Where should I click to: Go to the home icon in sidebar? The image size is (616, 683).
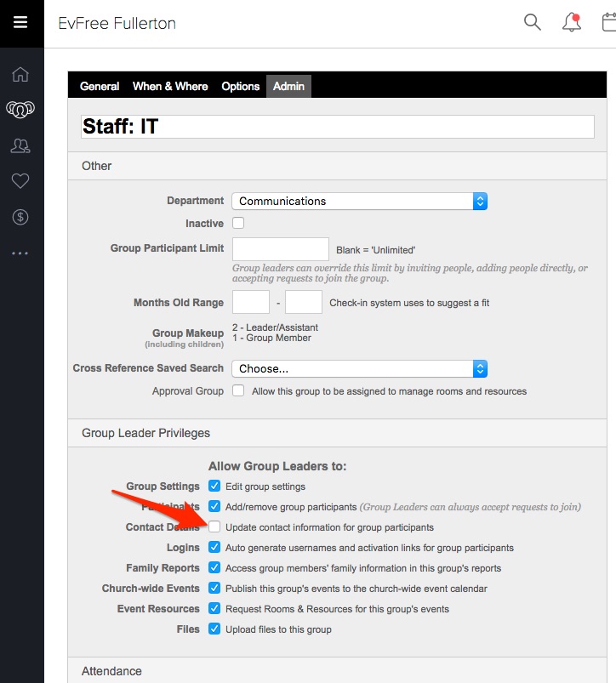click(x=20, y=74)
